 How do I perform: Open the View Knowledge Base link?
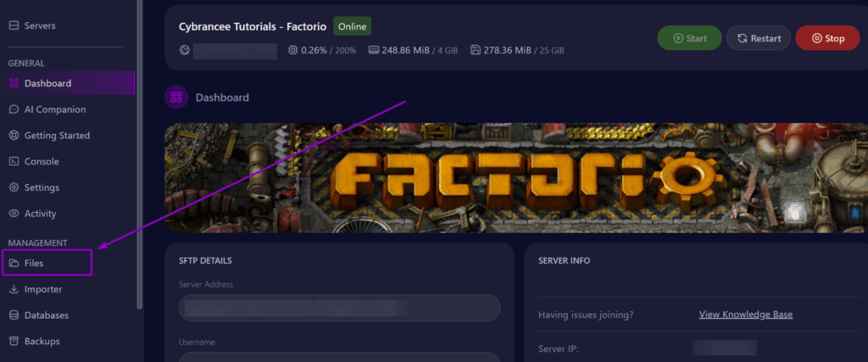(746, 315)
